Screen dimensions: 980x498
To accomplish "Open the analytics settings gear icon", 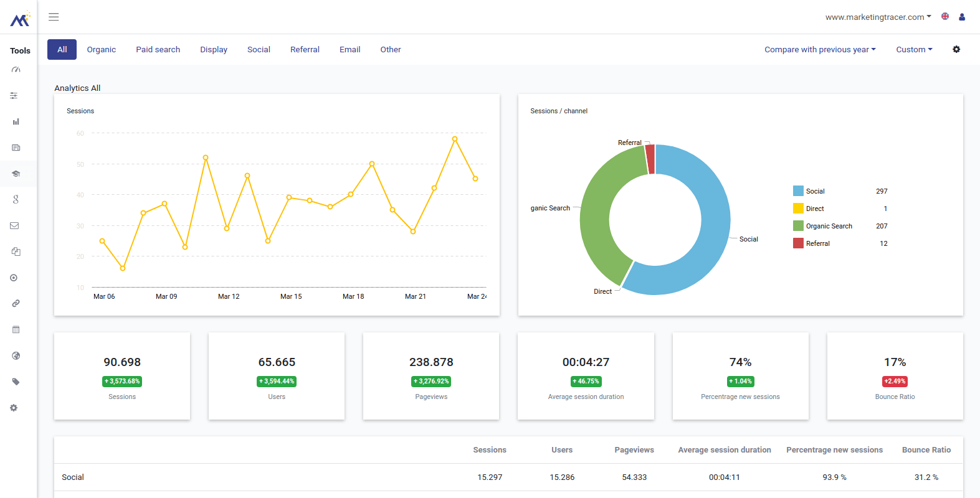I will click(x=956, y=49).
